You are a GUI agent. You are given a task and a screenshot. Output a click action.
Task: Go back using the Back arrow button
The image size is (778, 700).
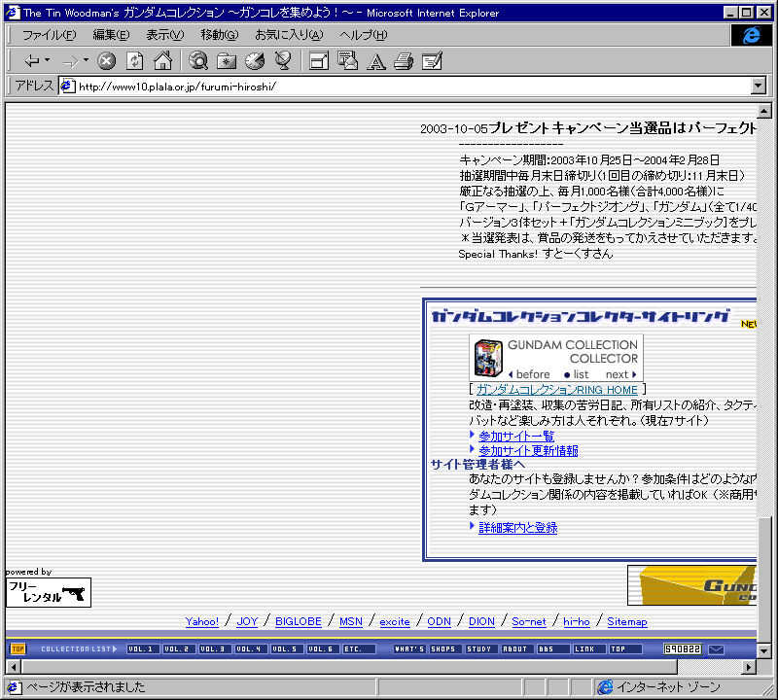click(32, 61)
